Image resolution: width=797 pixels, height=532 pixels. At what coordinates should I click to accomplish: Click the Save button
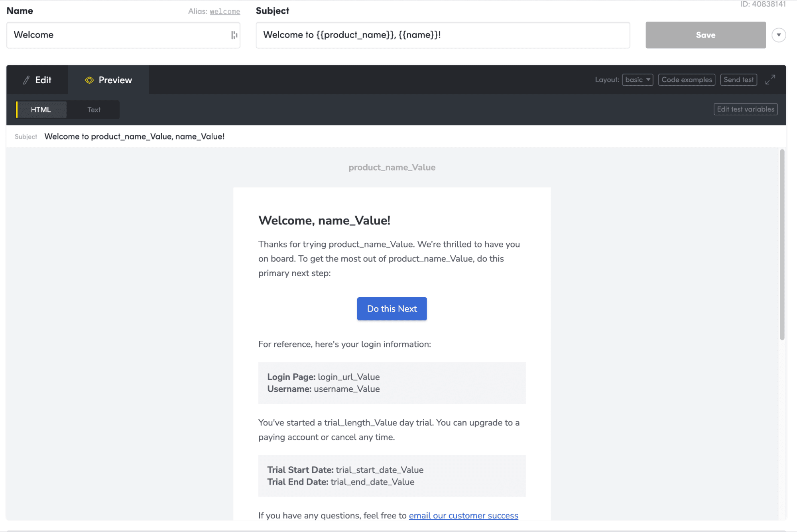(x=705, y=35)
